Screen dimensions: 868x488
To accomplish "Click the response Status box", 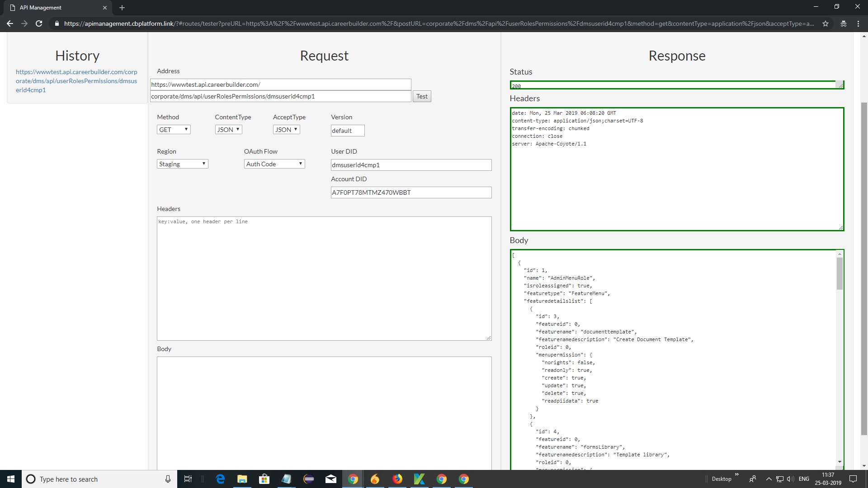I will (677, 85).
